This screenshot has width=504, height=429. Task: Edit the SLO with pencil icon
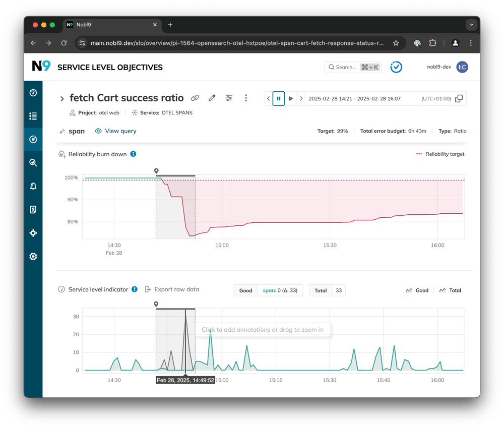tap(212, 98)
